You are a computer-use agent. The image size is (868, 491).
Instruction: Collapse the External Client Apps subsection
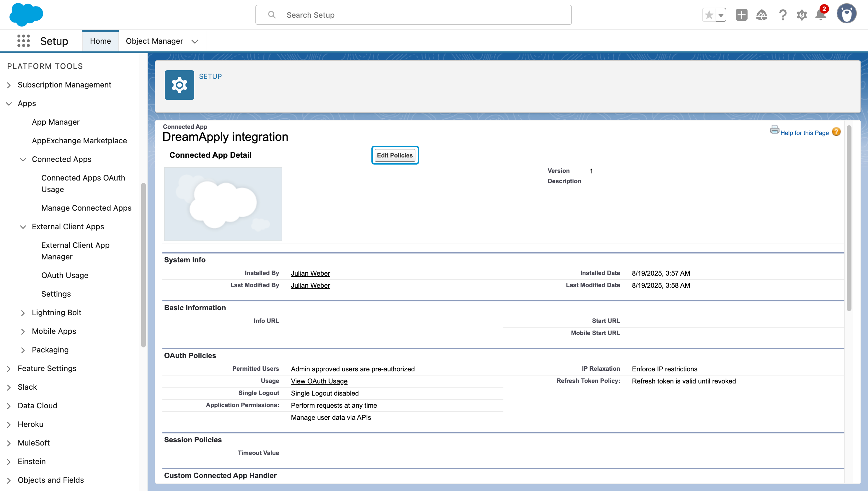tap(23, 227)
